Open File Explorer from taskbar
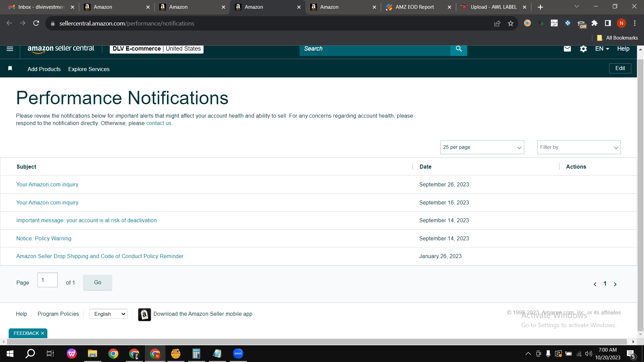The width and height of the screenshot is (644, 362). [x=92, y=353]
